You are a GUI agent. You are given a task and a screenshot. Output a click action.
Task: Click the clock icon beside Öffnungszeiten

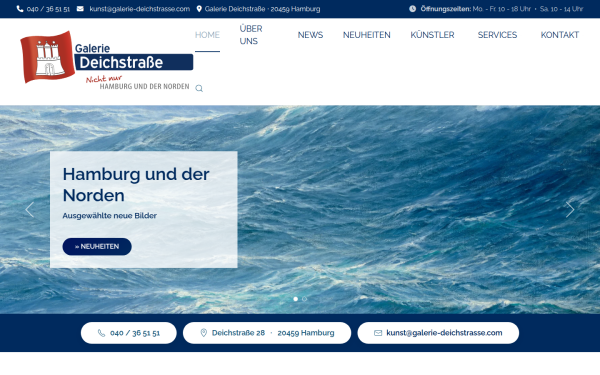412,9
